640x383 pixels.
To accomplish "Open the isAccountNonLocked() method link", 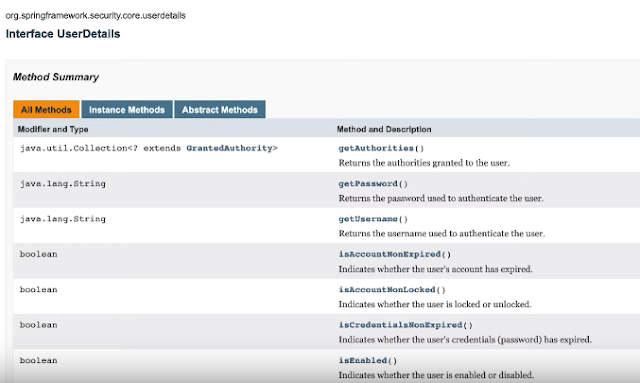I will tap(387, 290).
